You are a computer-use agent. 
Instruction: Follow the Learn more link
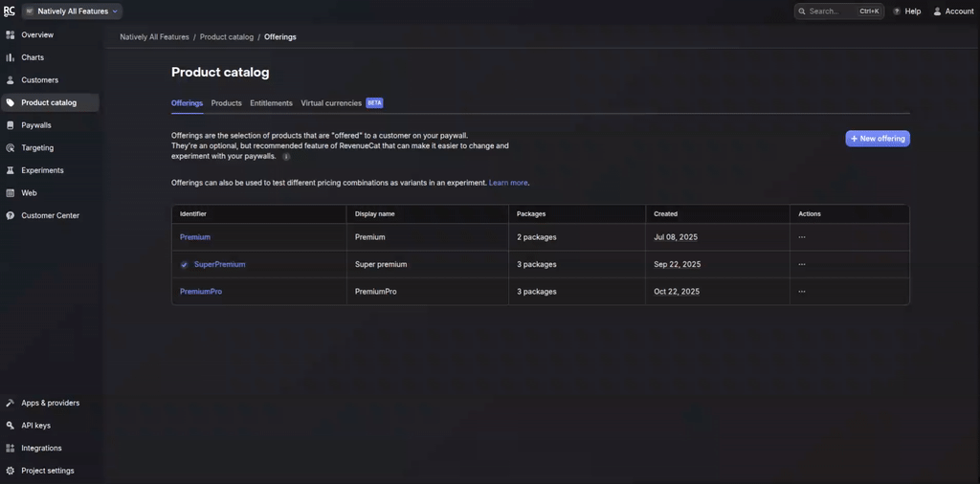coord(508,183)
